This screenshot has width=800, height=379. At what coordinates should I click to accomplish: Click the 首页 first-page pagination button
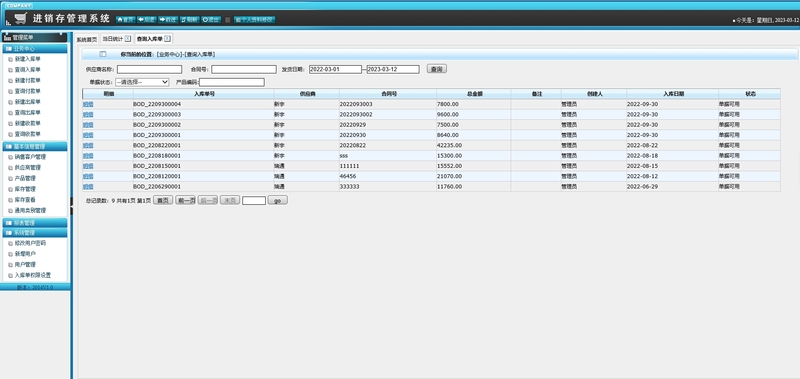click(x=163, y=200)
